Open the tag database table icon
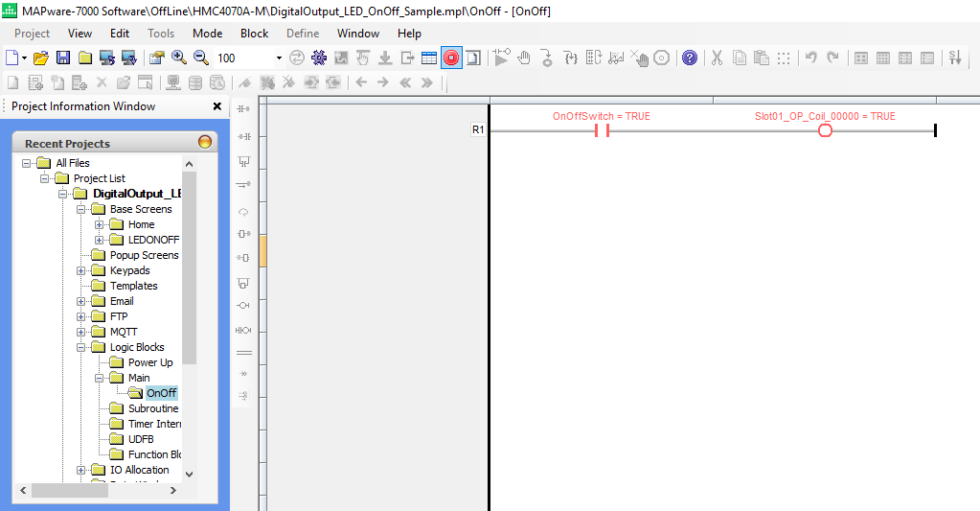This screenshot has width=980, height=511. pos(429,58)
